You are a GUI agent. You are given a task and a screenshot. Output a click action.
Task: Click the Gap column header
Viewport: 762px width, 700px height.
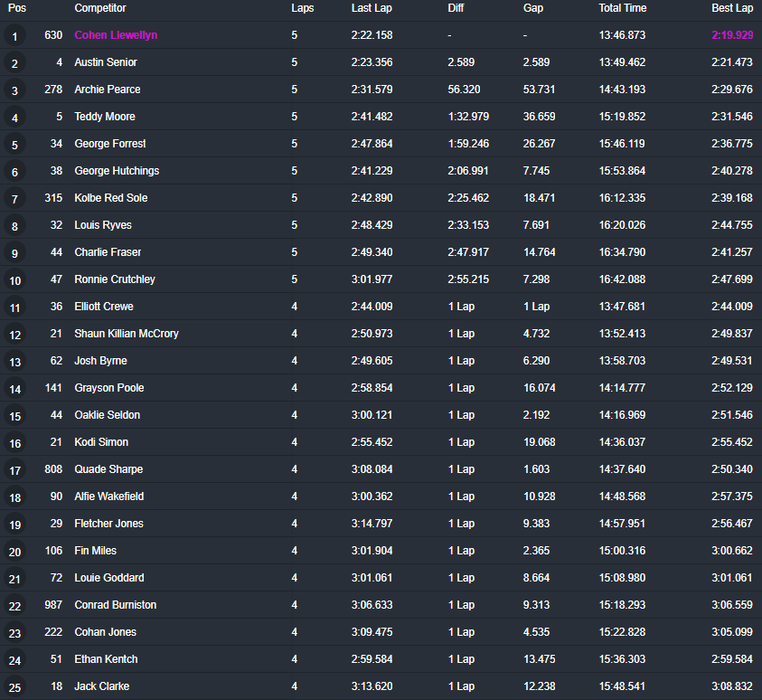tap(533, 8)
